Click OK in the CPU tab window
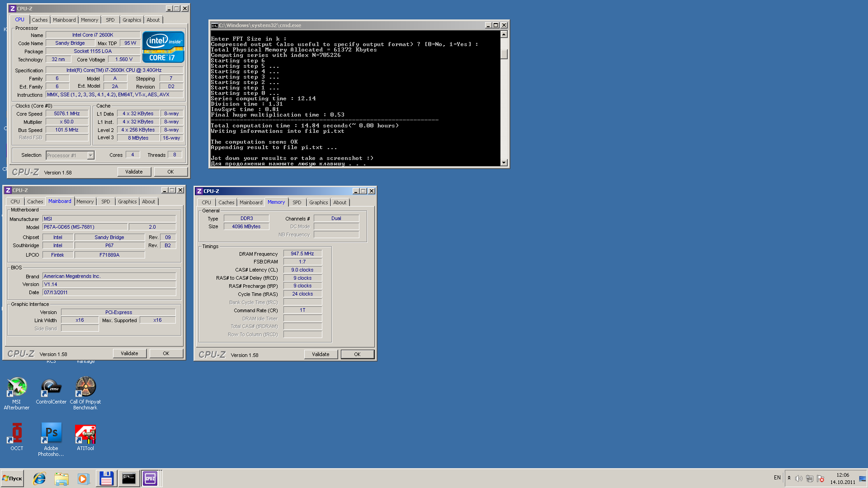 coord(170,172)
